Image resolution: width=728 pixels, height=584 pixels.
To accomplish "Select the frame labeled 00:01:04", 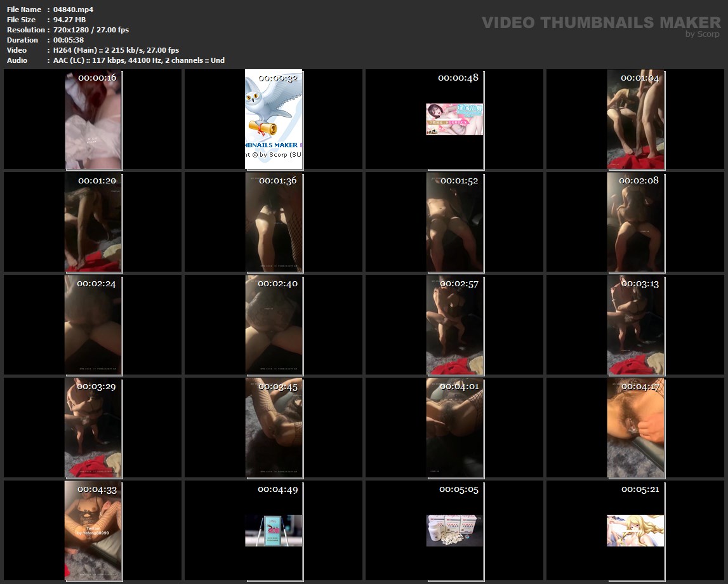I will tap(635, 119).
